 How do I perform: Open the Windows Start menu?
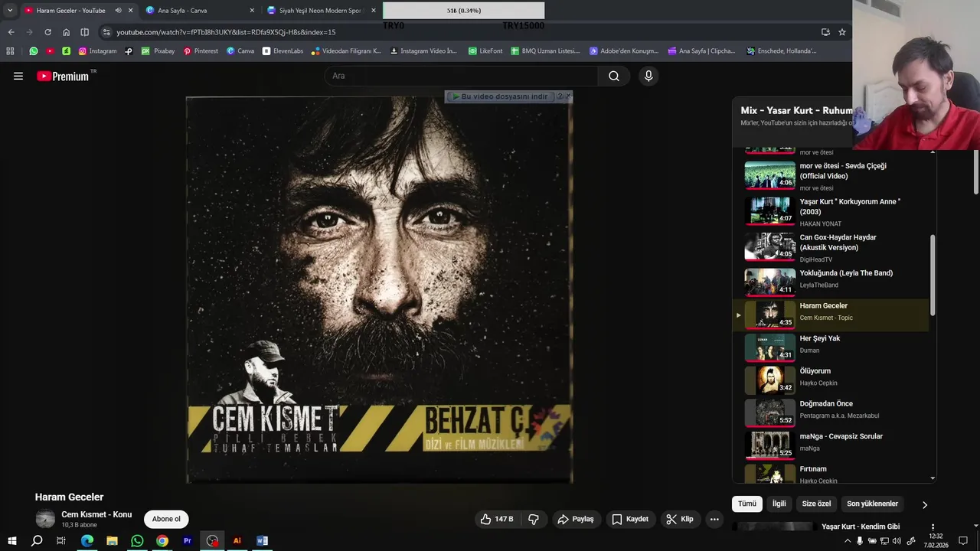click(x=11, y=540)
